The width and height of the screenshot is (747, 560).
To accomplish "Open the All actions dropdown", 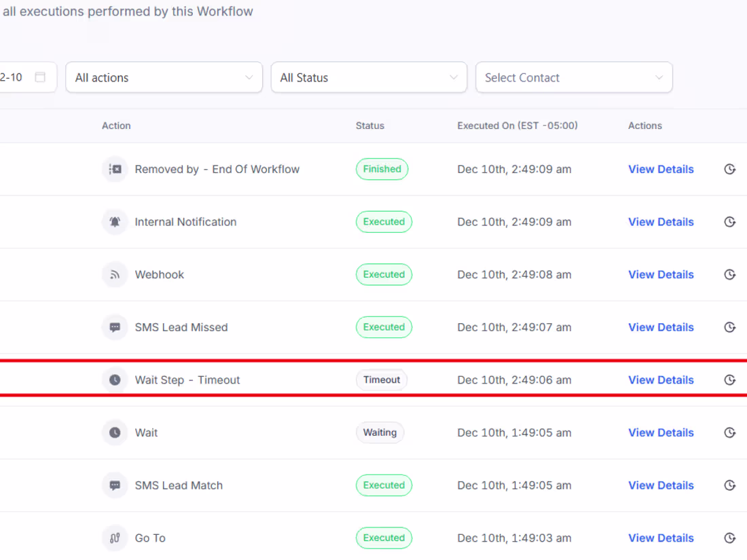I will coord(164,77).
